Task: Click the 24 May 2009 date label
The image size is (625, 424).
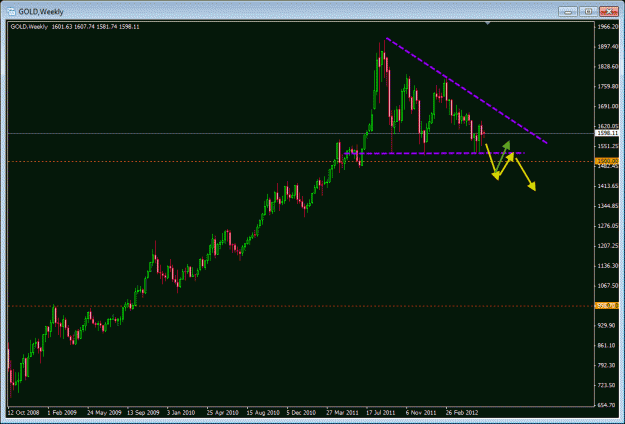Action: point(104,412)
